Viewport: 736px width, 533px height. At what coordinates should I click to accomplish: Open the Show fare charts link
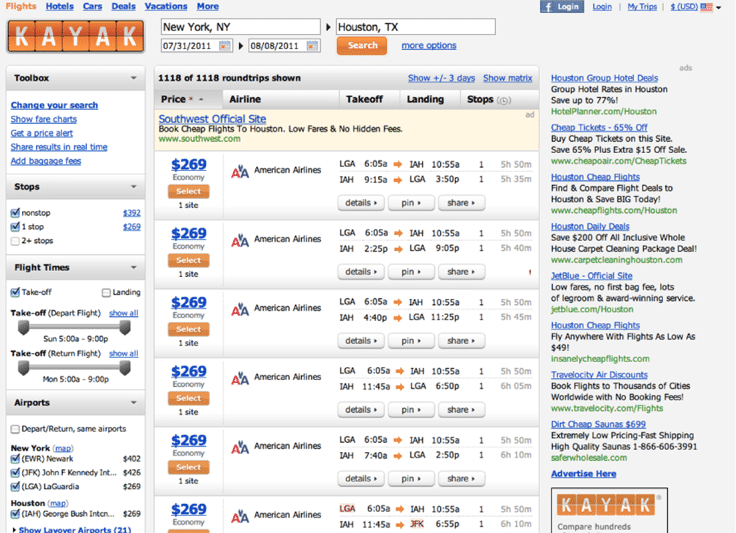click(x=44, y=119)
